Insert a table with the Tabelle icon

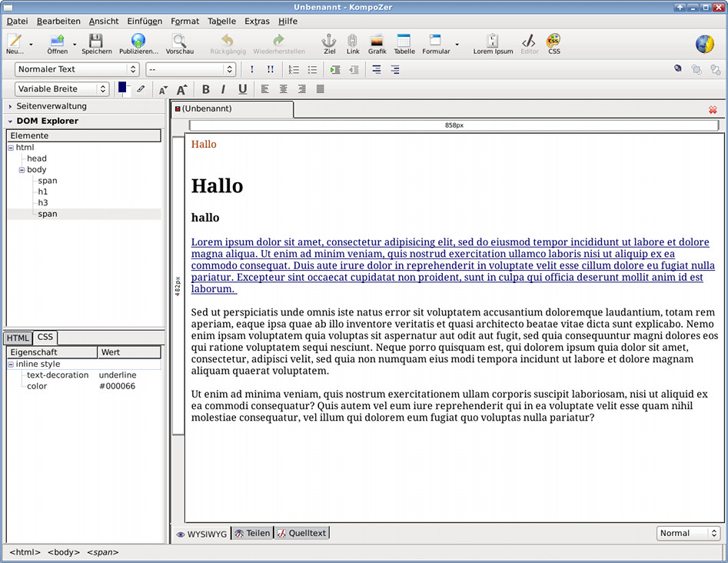point(404,42)
